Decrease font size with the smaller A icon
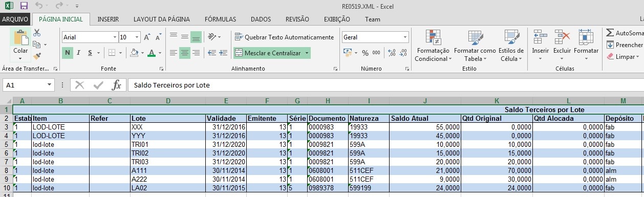This screenshot has width=644, height=197. pyautogui.click(x=158, y=37)
